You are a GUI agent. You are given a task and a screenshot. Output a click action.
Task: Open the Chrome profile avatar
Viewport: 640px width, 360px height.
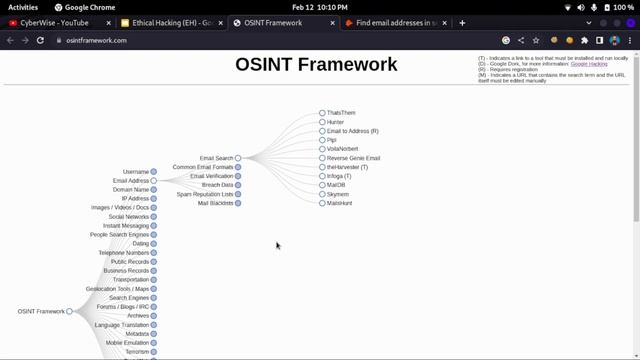614,40
